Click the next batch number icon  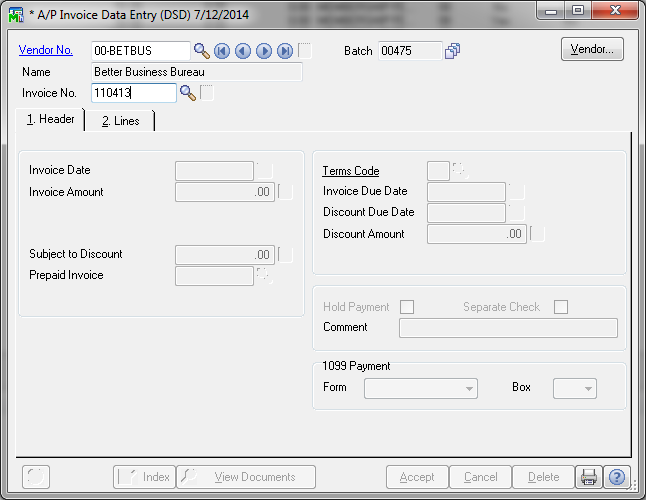pos(453,51)
